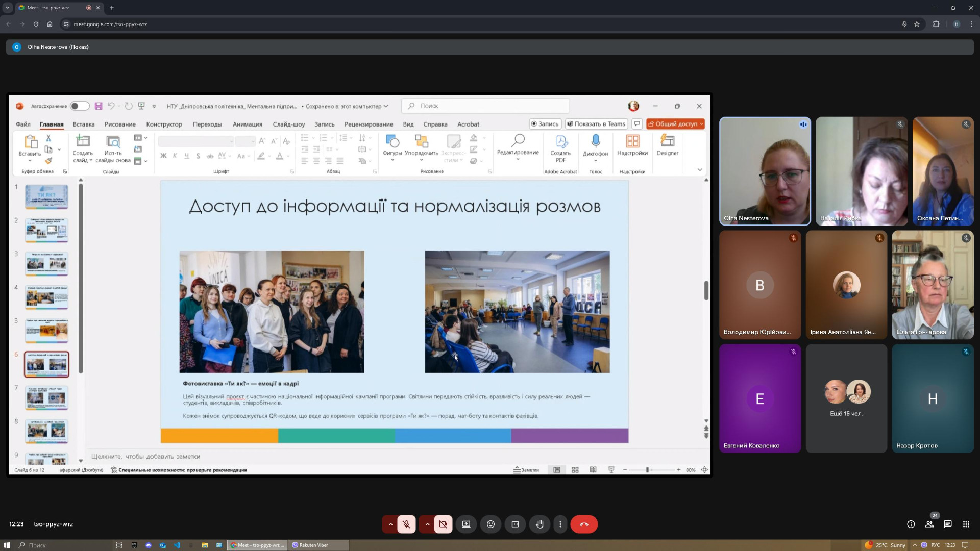Expand video settings arrow beside camera
The height and width of the screenshot is (551, 980).
click(427, 524)
